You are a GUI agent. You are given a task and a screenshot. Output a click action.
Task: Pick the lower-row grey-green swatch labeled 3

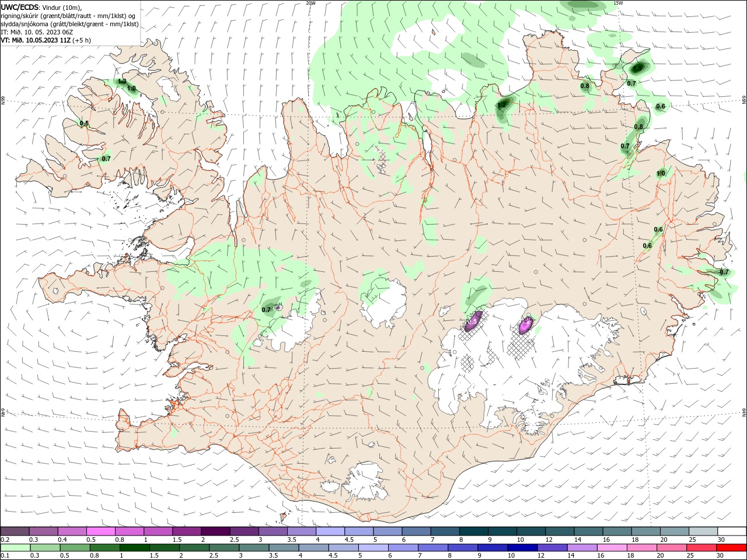[x=253, y=548]
